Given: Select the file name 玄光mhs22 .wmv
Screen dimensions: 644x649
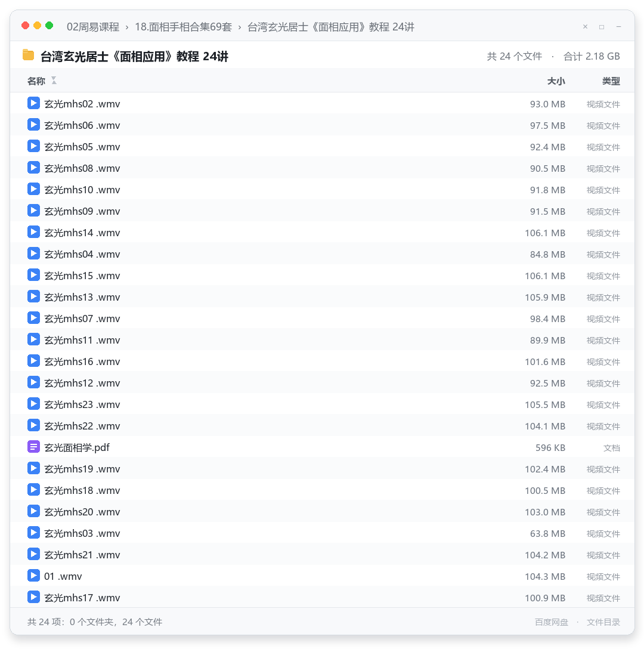Looking at the screenshot, I should coord(82,427).
